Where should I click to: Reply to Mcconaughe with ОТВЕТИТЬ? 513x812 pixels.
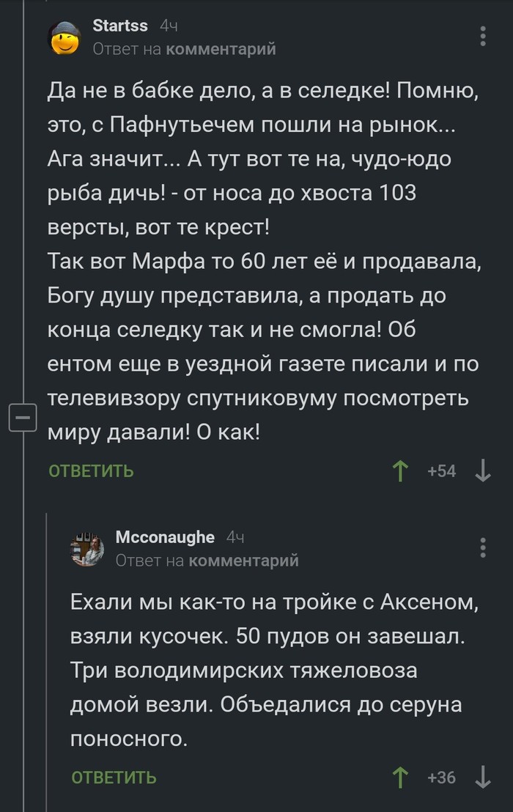(x=114, y=778)
